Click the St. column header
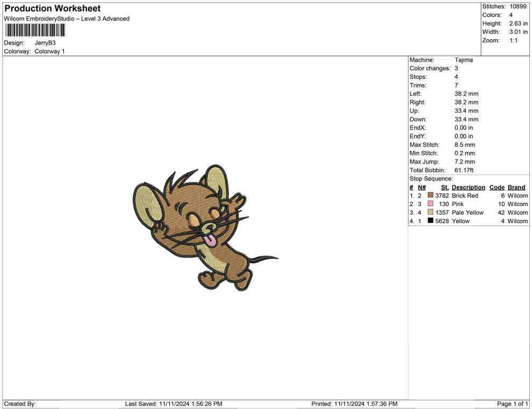This screenshot has width=532, height=409. 445,187
